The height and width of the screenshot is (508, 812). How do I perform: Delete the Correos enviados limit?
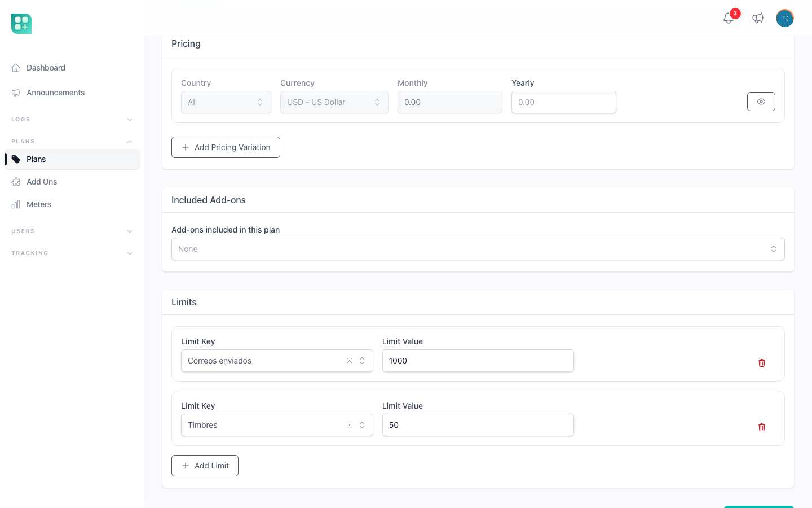[762, 363]
